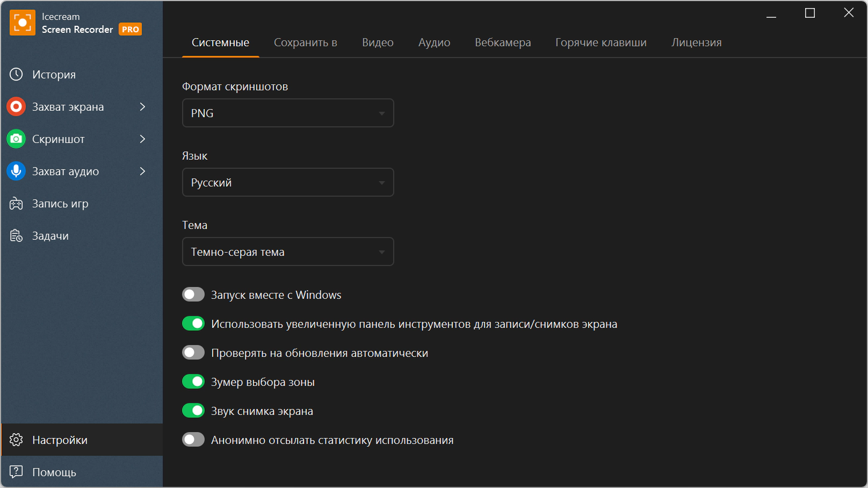The width and height of the screenshot is (868, 488).
Task: Click the blue microphone audio capture icon
Action: coord(16,171)
